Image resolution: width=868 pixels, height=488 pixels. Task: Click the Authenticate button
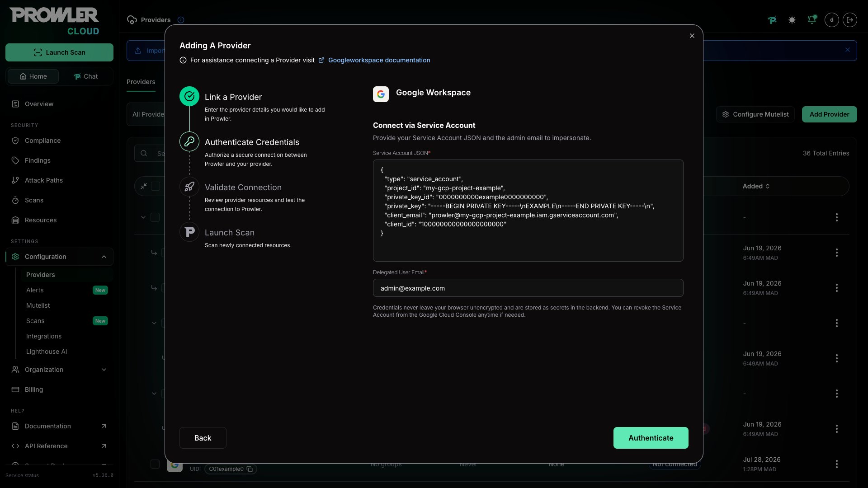pos(651,438)
